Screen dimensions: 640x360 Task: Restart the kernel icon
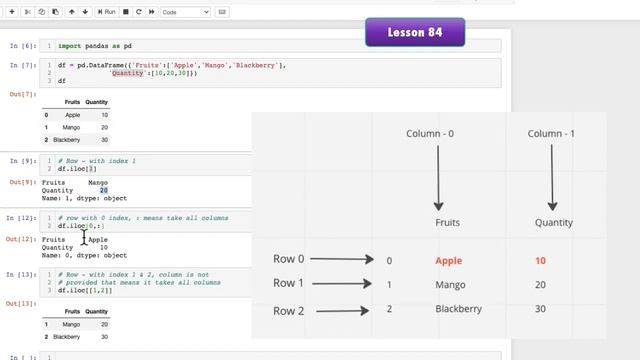pos(139,12)
